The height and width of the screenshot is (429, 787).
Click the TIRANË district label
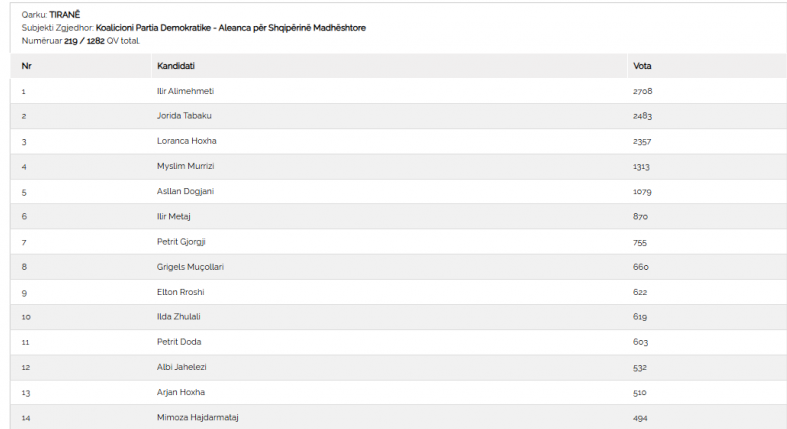(x=65, y=15)
